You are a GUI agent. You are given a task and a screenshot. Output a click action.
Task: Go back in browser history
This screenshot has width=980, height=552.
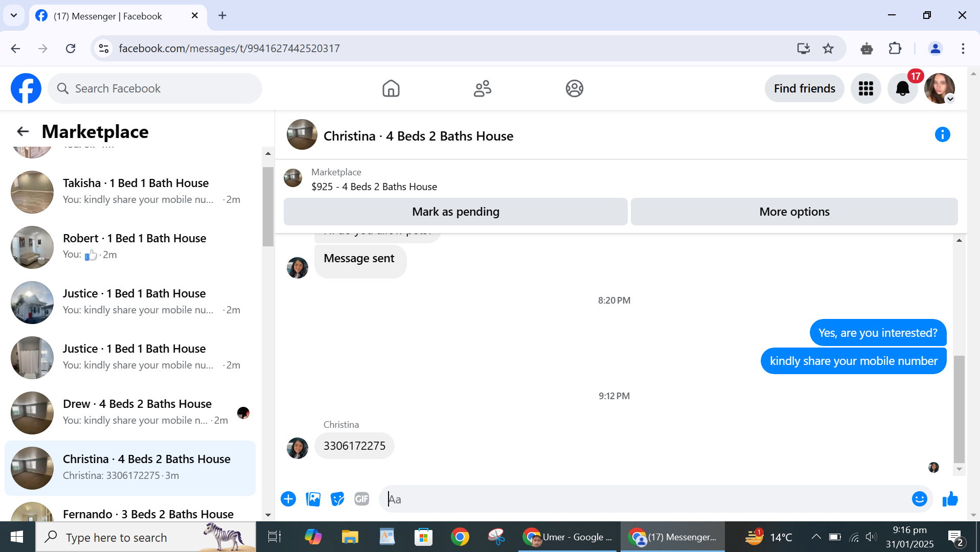click(x=15, y=49)
